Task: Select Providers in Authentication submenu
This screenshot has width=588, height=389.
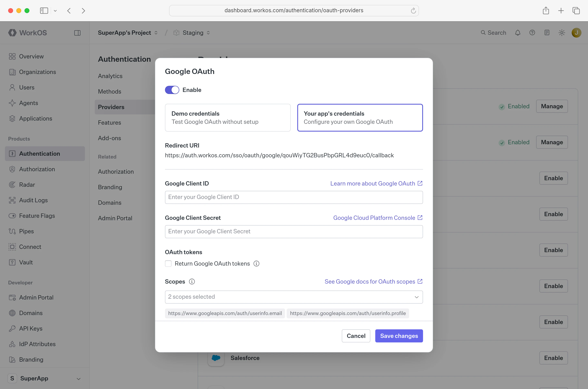Action: [125, 107]
